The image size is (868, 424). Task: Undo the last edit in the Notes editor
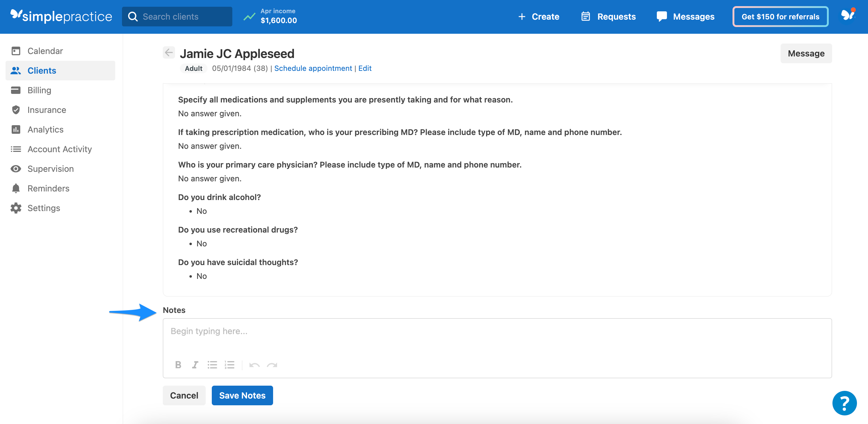(x=255, y=364)
